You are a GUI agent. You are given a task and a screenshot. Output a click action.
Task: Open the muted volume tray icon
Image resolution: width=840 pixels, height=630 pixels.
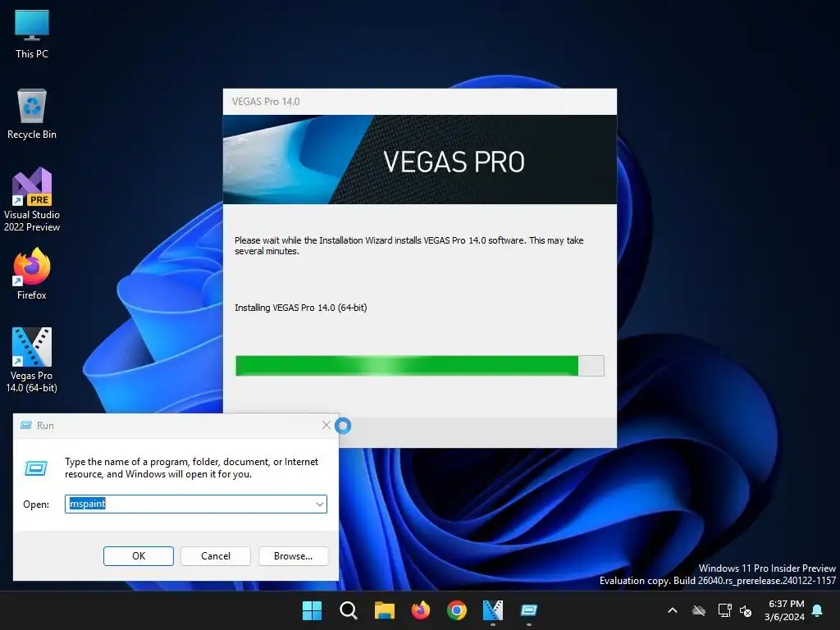[745, 610]
